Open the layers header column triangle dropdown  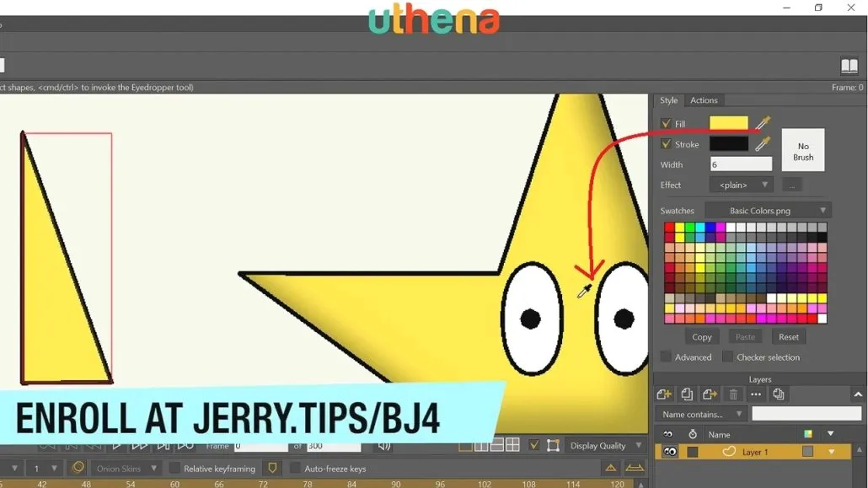tap(830, 434)
